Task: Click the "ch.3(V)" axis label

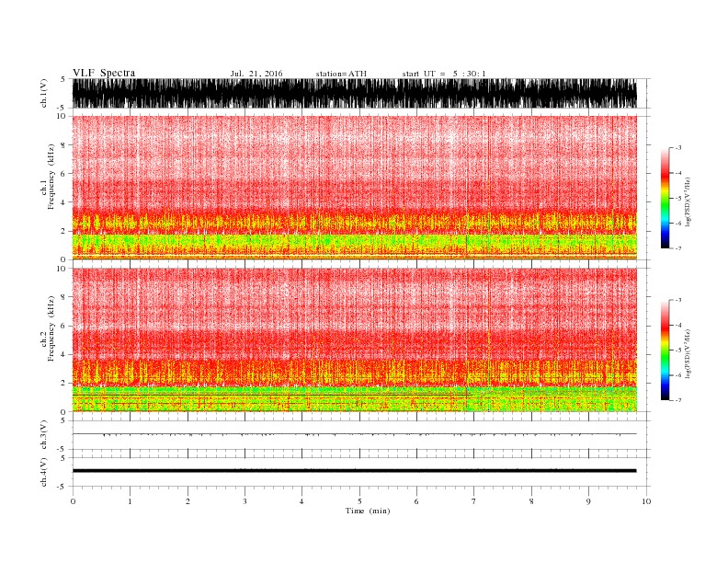Action: pyautogui.click(x=44, y=435)
